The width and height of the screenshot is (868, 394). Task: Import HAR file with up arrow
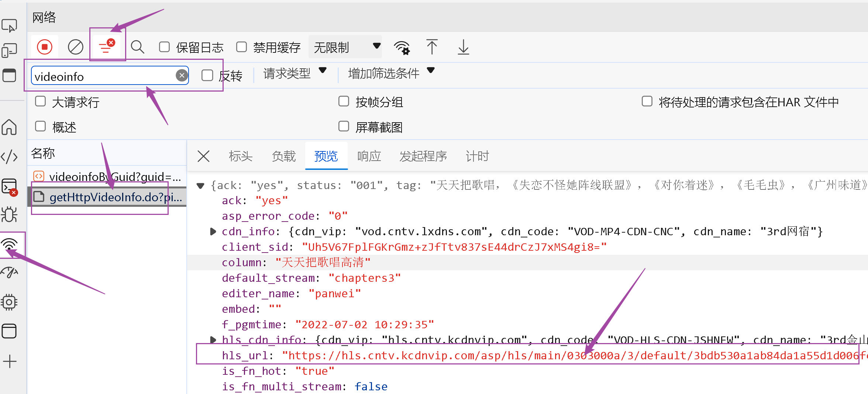point(432,47)
